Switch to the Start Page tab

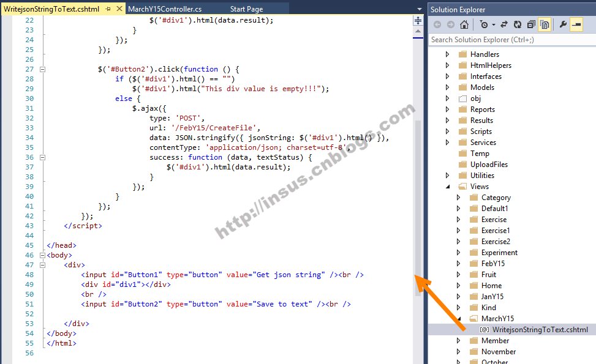pos(246,9)
